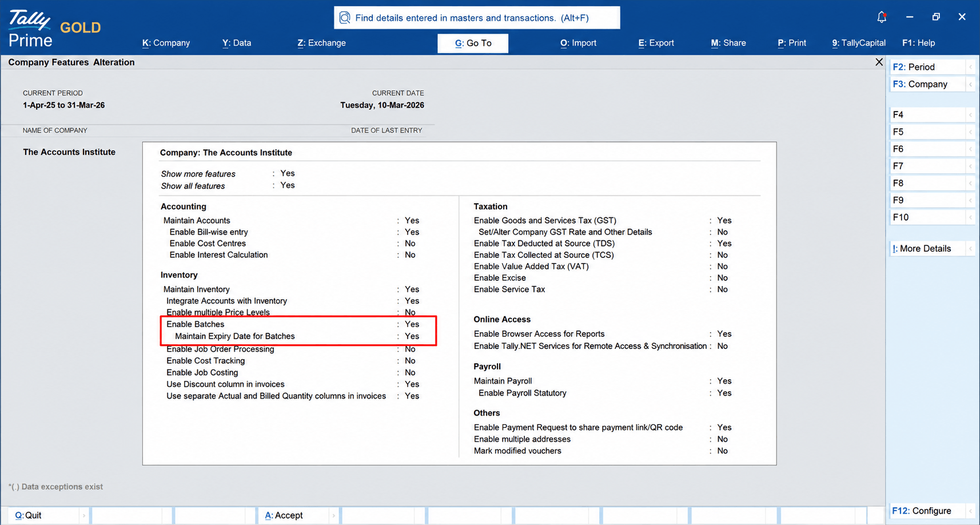Screen dimensions: 980x525
Task: Open the O: Import menu
Action: click(x=578, y=43)
